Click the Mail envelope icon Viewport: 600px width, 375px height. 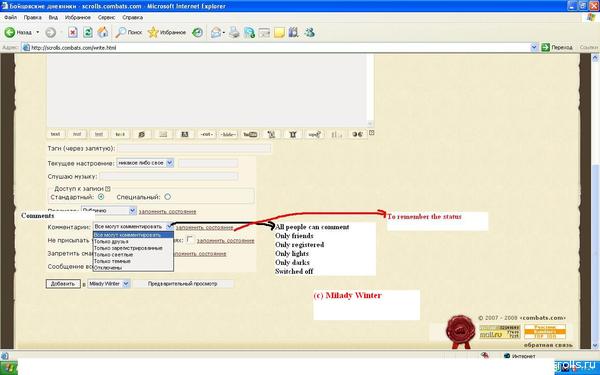216,33
